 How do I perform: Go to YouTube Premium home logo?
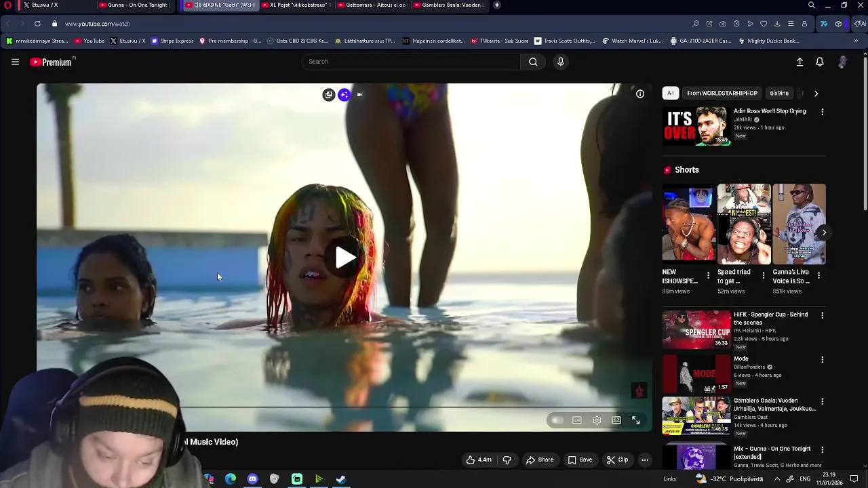point(52,62)
